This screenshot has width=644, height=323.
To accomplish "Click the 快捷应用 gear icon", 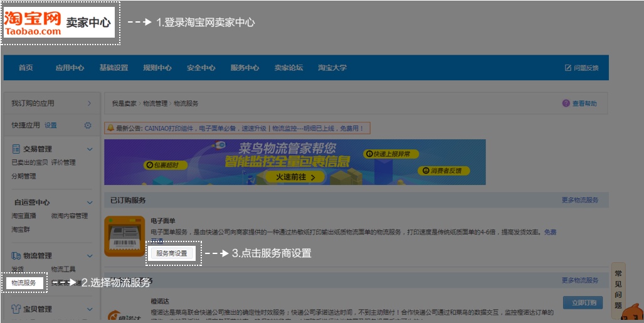I will tap(88, 125).
